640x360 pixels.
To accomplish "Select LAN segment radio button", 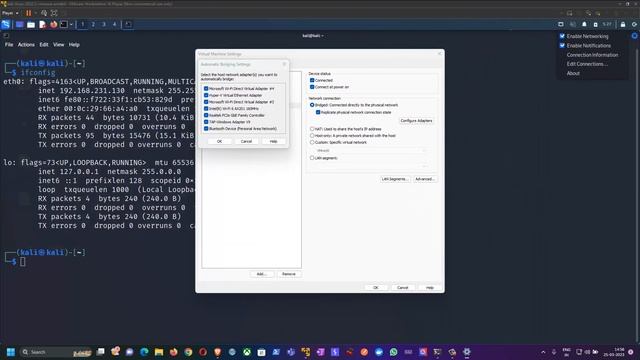I will (x=312, y=158).
